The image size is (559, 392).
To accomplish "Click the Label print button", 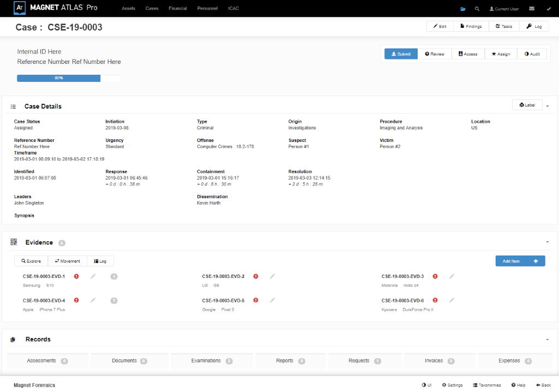I will [527, 105].
